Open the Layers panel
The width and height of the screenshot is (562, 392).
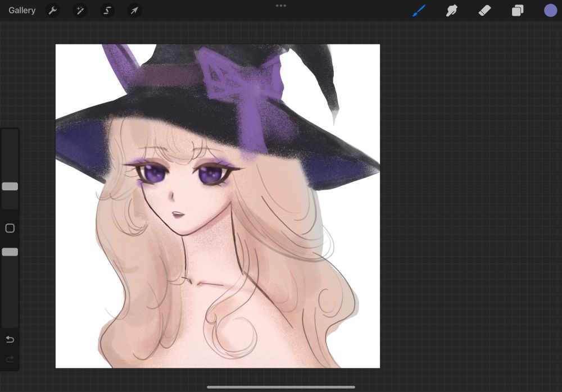(518, 11)
